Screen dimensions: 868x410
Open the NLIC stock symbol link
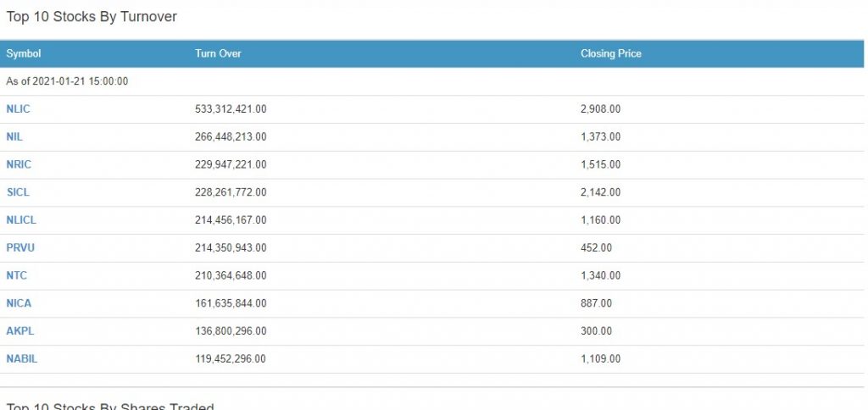tap(18, 109)
